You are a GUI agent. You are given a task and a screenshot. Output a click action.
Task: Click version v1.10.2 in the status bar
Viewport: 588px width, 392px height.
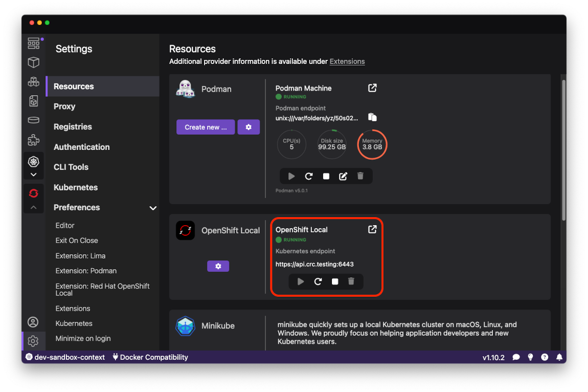click(x=493, y=357)
